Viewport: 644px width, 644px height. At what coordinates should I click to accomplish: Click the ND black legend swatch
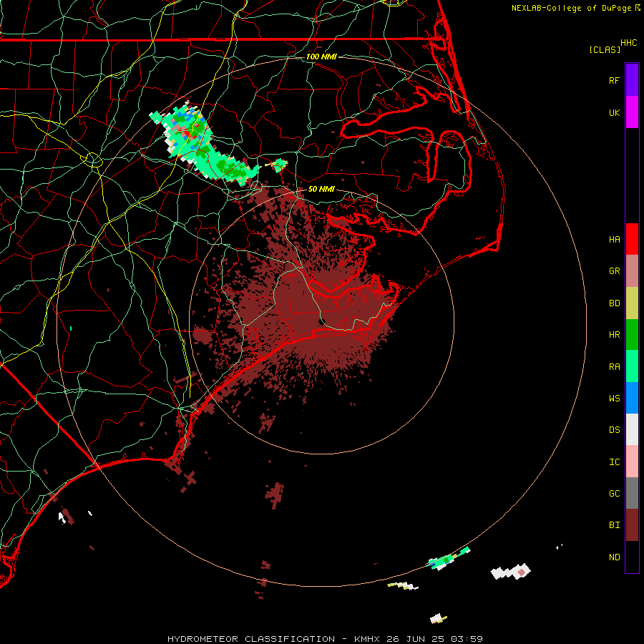[x=632, y=557]
